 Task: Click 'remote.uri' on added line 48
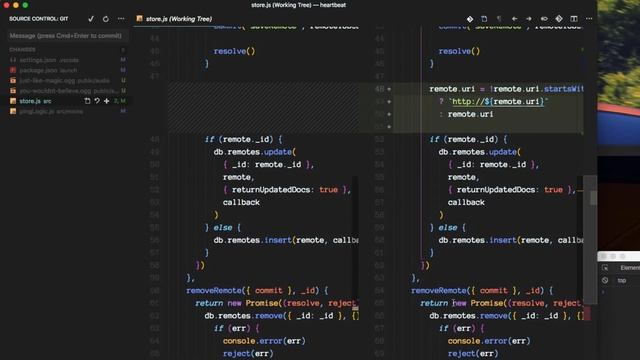[452, 89]
